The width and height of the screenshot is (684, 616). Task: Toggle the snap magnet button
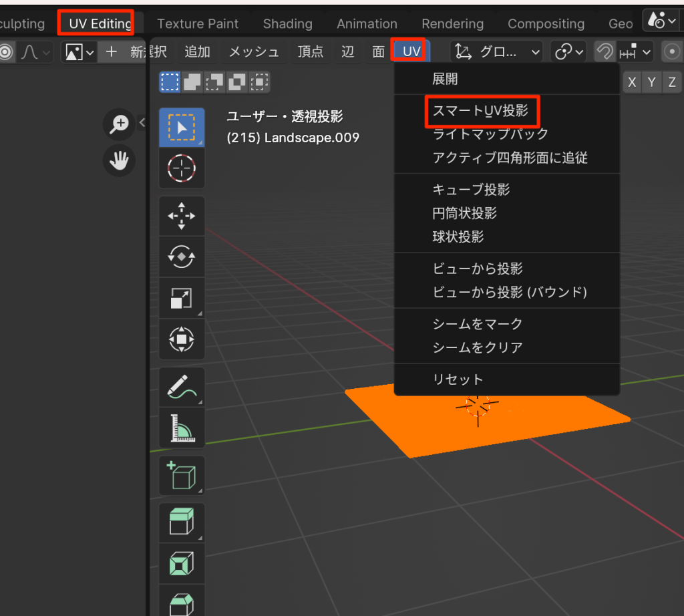tap(605, 51)
